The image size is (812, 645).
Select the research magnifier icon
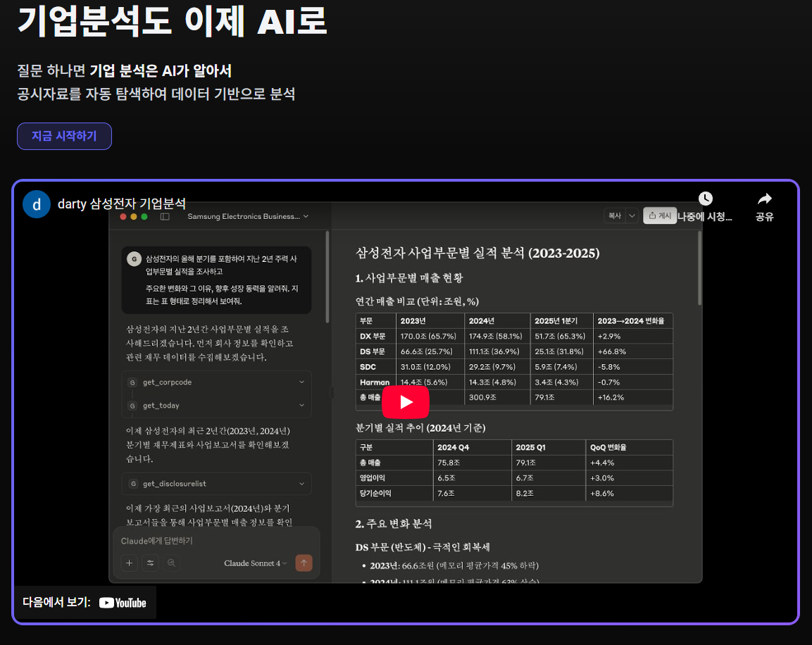click(171, 563)
